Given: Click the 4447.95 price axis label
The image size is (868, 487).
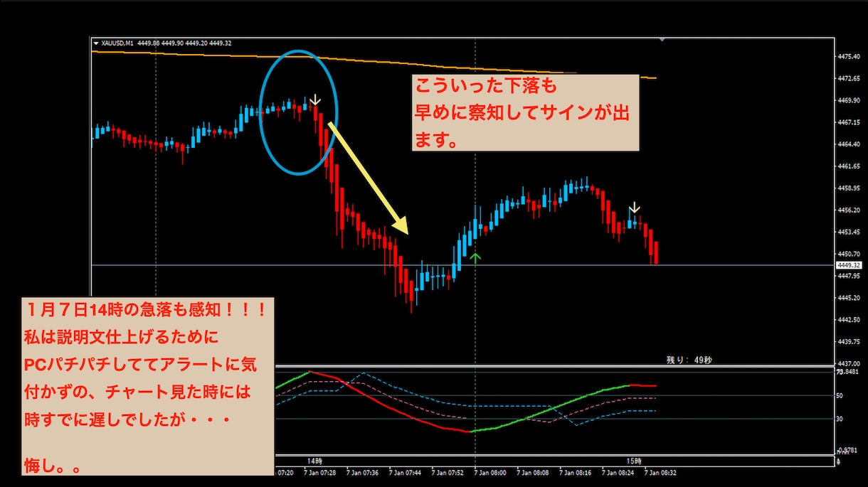Looking at the screenshot, I should (x=850, y=276).
